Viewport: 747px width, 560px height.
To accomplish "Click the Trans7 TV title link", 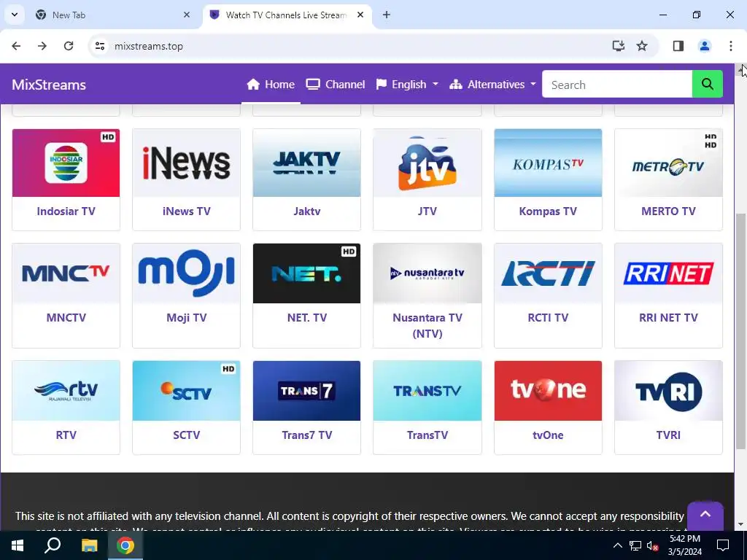I will 307,435.
